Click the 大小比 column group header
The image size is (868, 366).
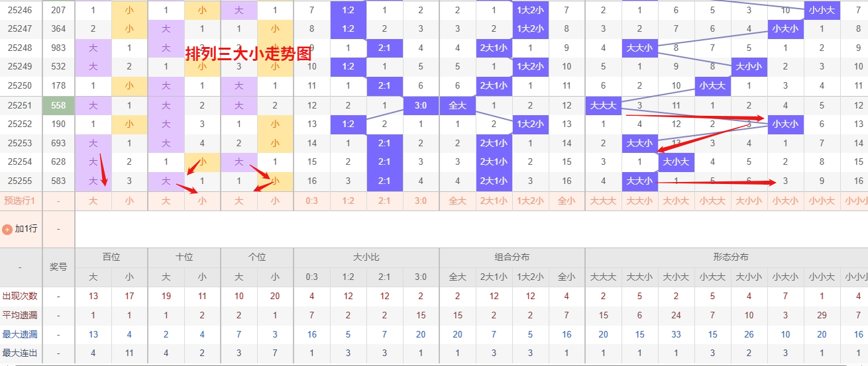click(x=366, y=257)
